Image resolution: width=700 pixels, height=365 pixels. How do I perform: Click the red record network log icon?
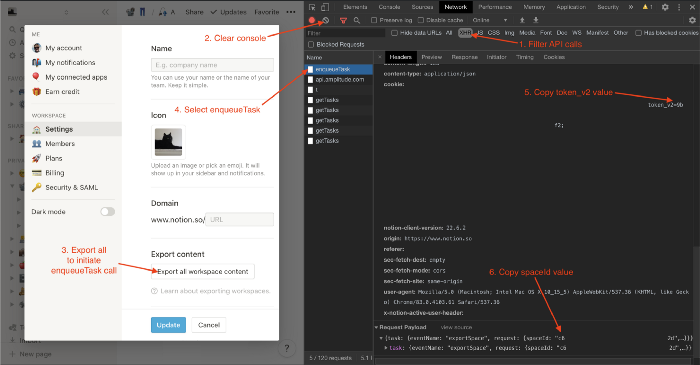tap(312, 20)
